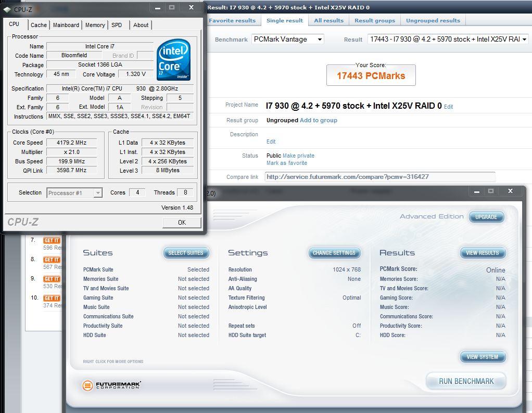Close the PCMark Vantage window

(510, 191)
